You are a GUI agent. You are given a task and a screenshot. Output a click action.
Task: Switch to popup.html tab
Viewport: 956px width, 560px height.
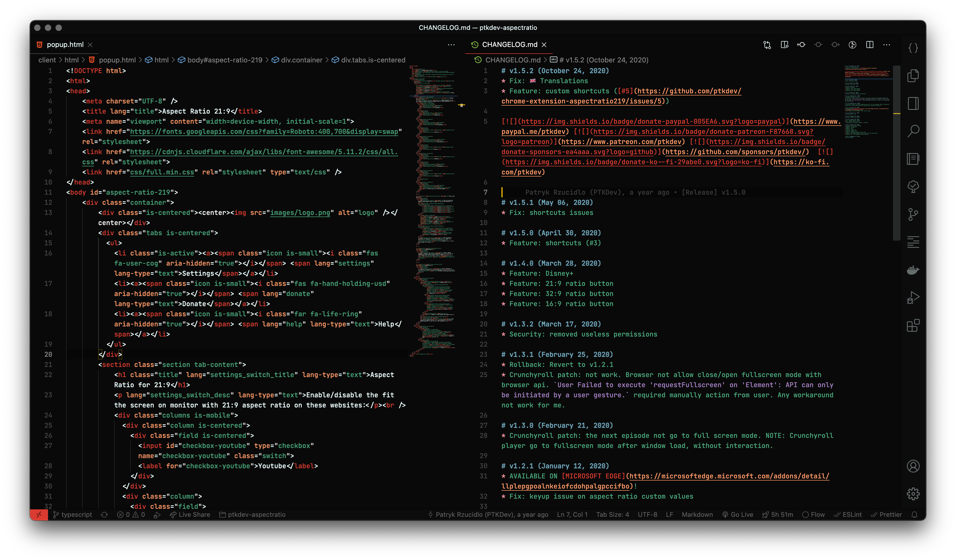click(x=65, y=45)
